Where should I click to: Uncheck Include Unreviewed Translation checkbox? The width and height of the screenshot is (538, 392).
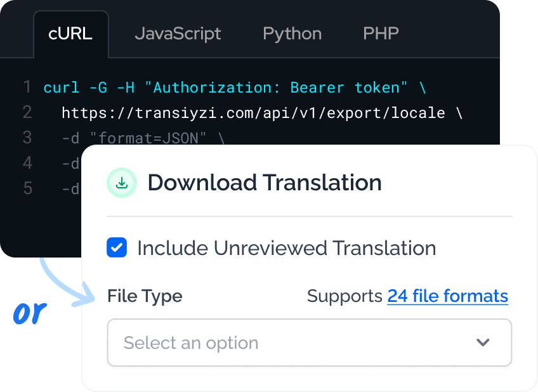117,248
